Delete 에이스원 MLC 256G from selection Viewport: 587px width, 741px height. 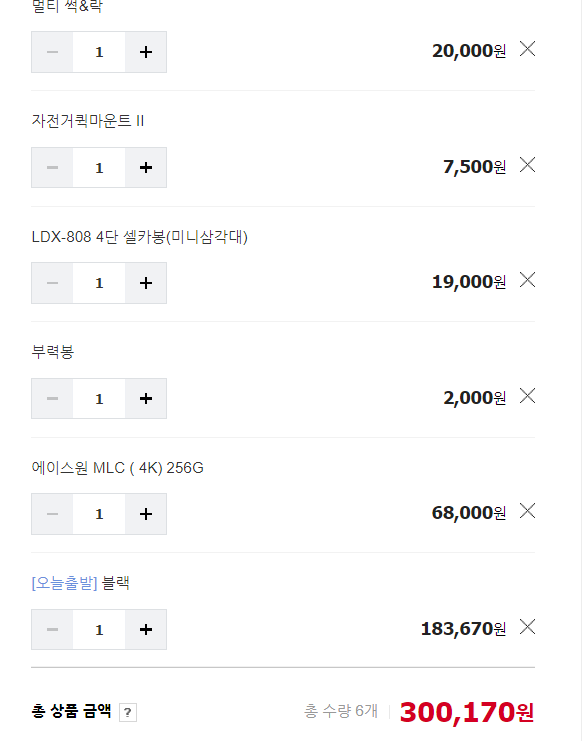pyautogui.click(x=527, y=511)
